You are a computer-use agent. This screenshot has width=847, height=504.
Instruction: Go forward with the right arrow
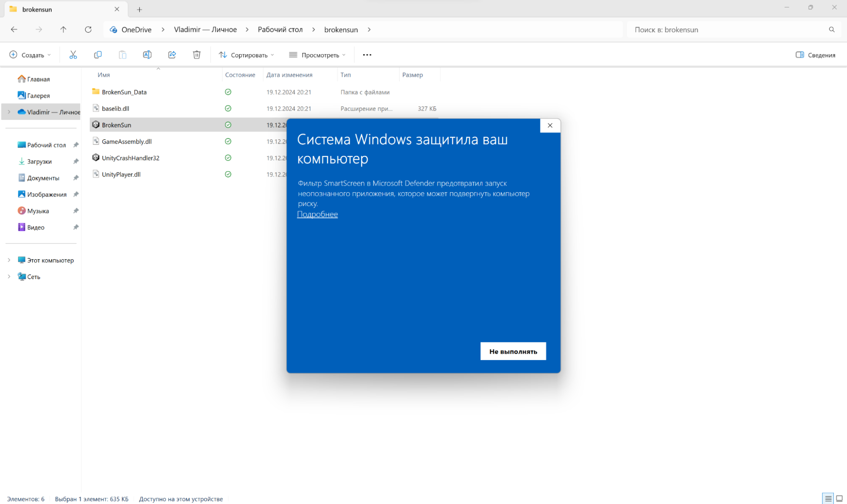39,29
